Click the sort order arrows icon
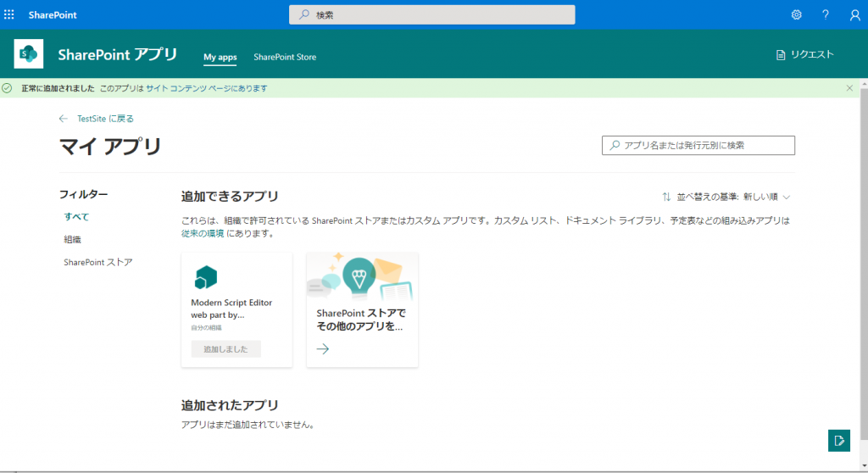 pos(666,197)
